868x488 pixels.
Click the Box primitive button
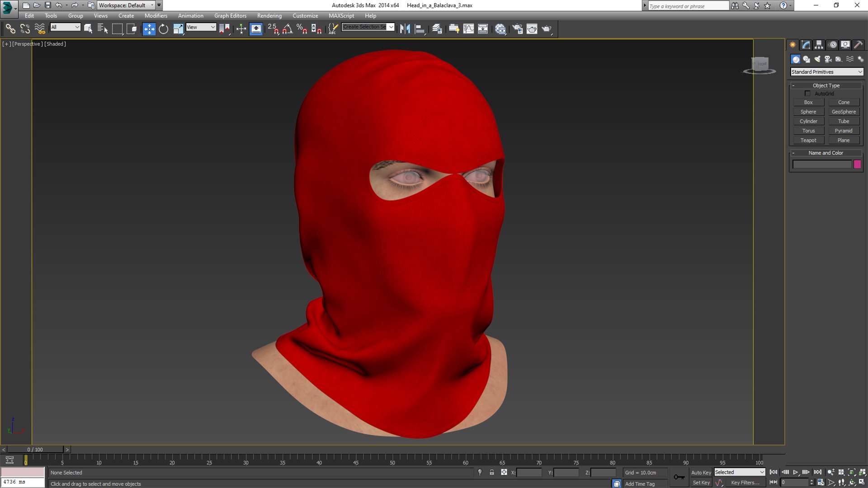pos(808,103)
